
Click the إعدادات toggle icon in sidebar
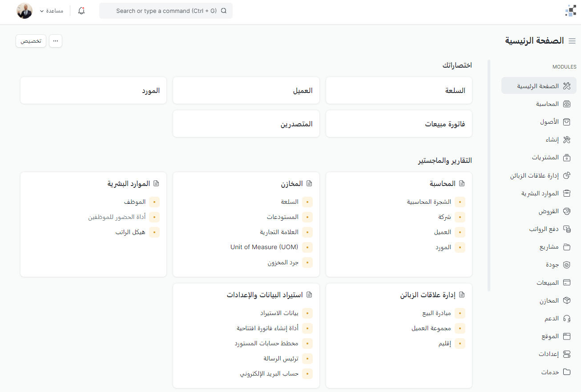(567, 354)
